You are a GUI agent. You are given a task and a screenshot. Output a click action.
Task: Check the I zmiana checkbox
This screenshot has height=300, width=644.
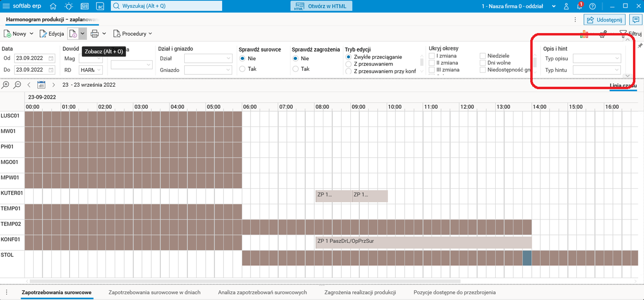coord(432,56)
